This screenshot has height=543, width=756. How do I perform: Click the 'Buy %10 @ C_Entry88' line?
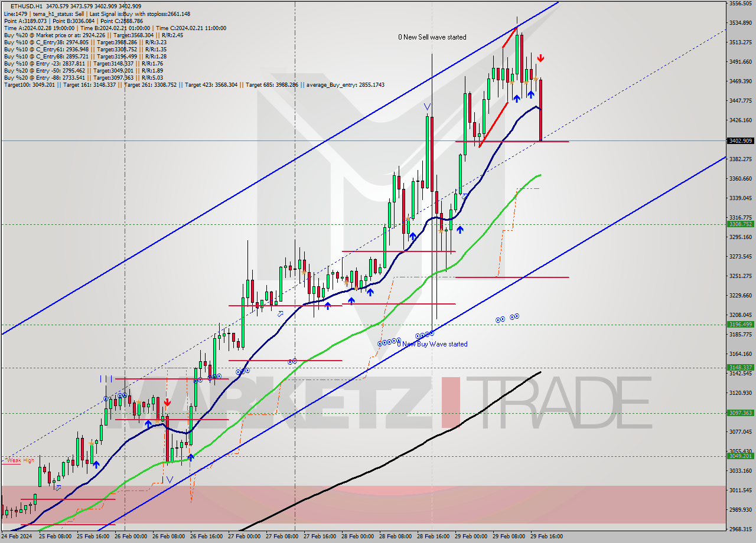(85, 56)
